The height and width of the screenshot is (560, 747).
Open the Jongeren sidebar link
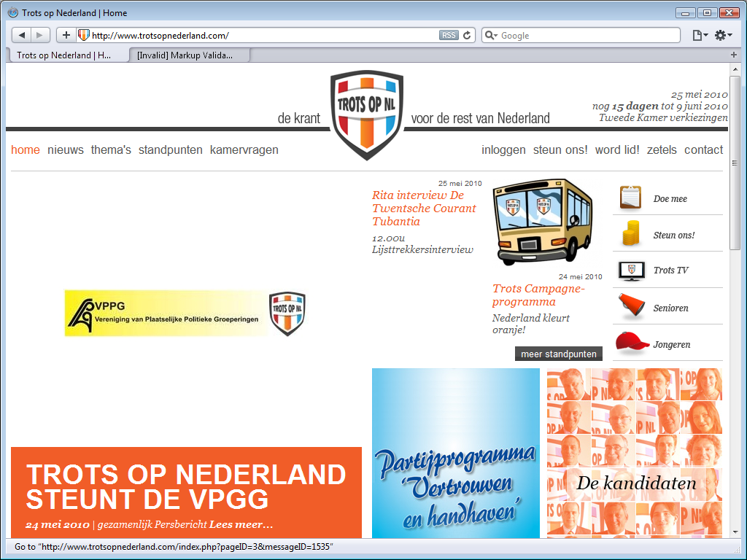click(x=672, y=345)
